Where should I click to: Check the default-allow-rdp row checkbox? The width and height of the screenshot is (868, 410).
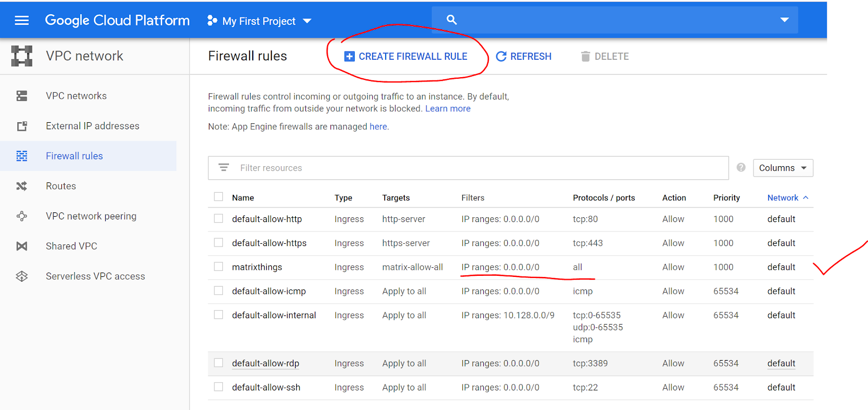[219, 362]
